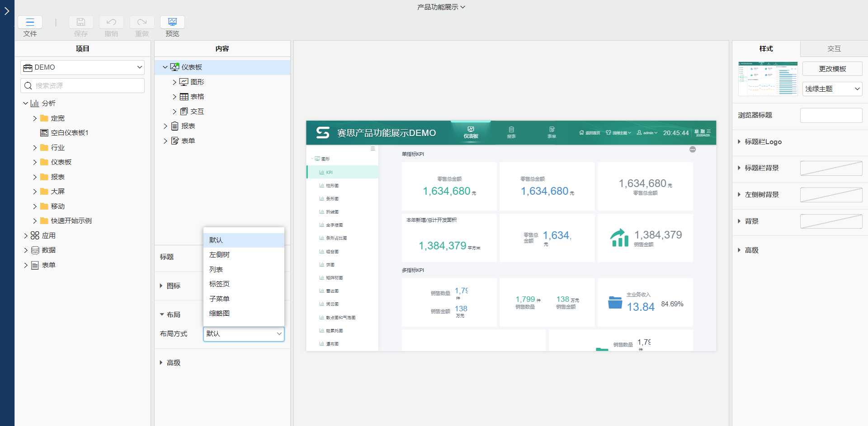Screen dimensions: 868x426
Task: Click the template thumbnail preview
Action: click(768, 79)
